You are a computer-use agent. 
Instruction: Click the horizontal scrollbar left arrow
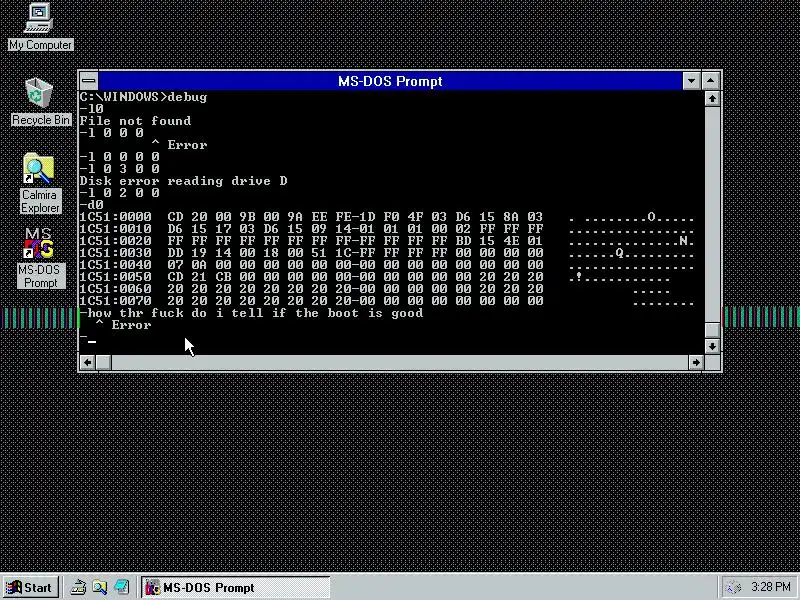[88, 362]
